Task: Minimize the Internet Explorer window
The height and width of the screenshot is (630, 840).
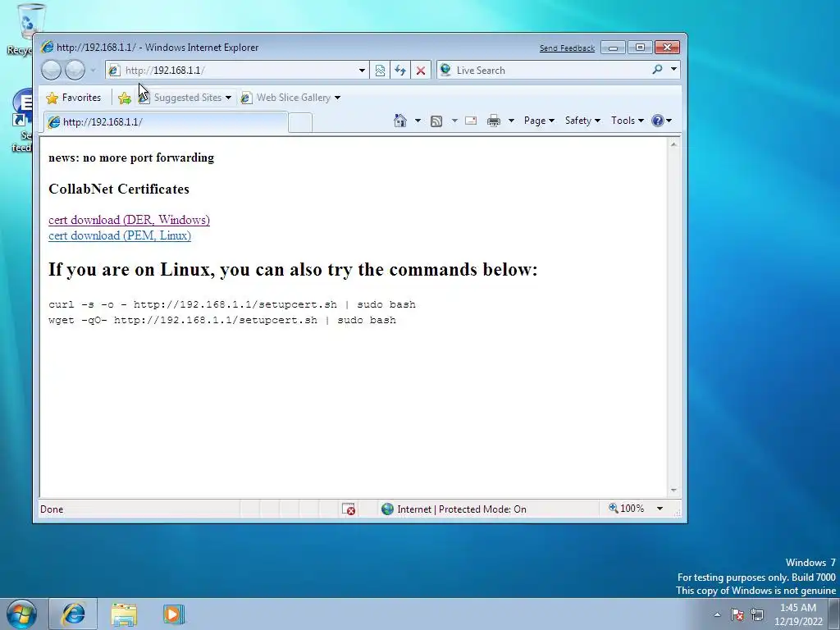Action: tap(613, 48)
